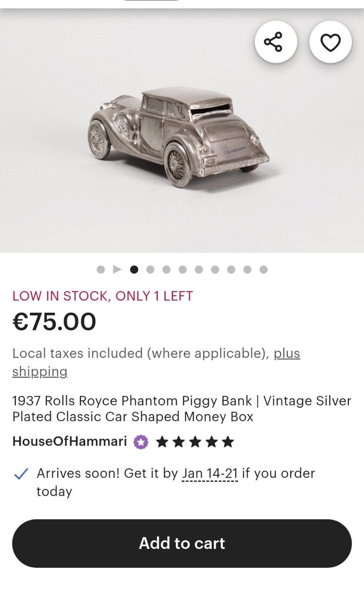
Task: Tap the "Low in stock, only 1 left" notice
Action: pyautogui.click(x=102, y=296)
